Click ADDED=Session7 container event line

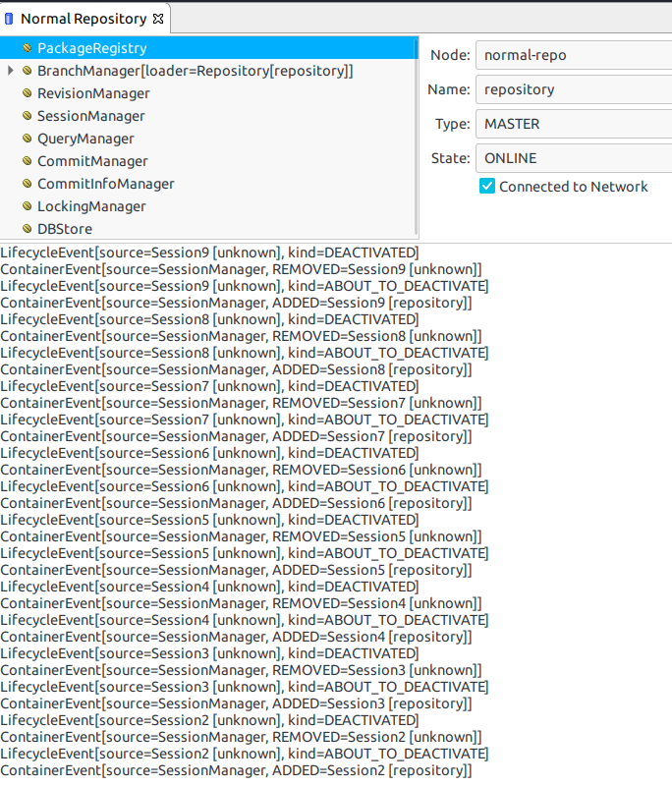point(236,436)
